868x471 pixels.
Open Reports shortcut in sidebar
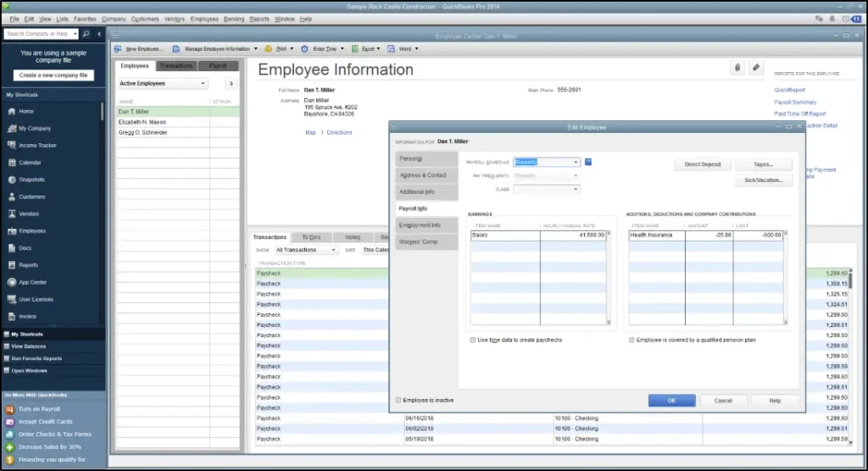click(28, 266)
